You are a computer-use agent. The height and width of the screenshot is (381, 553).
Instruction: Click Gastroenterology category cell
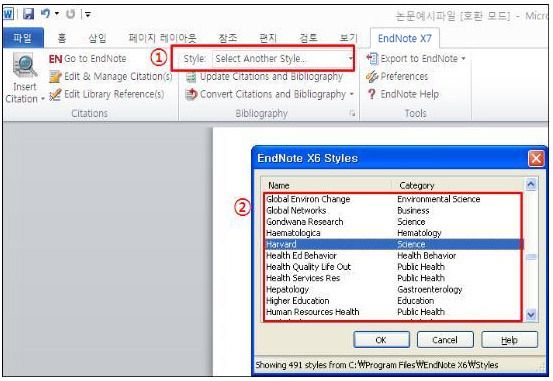tap(430, 289)
